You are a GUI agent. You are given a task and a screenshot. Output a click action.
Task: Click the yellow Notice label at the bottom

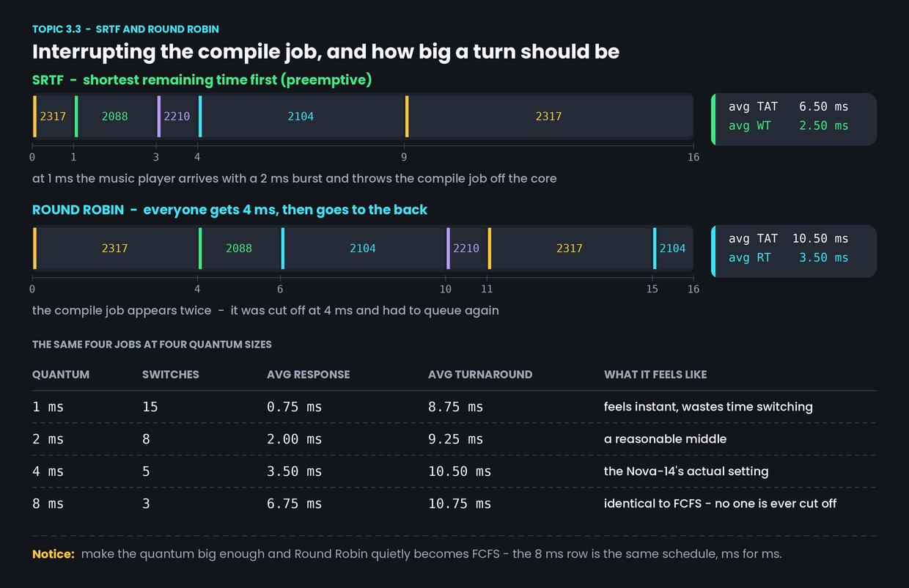[54, 554]
